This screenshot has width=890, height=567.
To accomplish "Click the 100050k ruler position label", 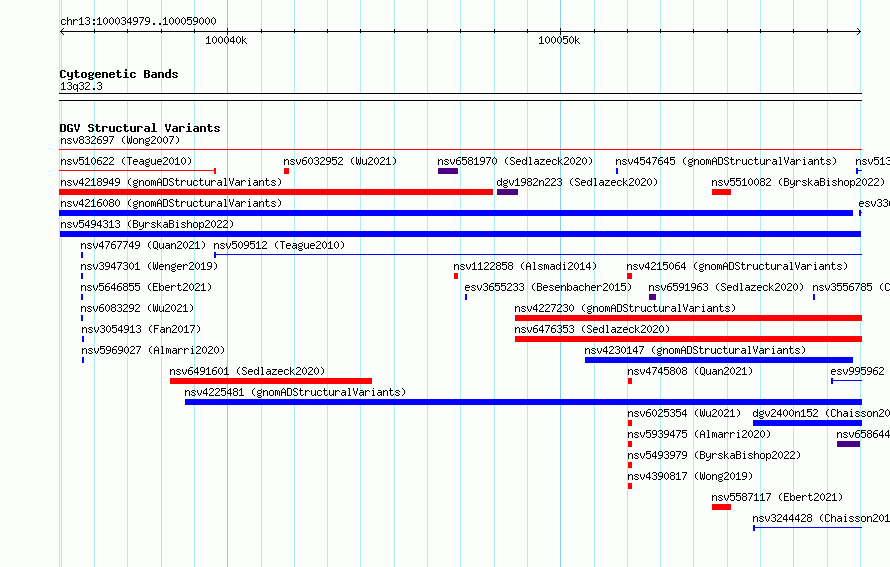I will click(559, 40).
